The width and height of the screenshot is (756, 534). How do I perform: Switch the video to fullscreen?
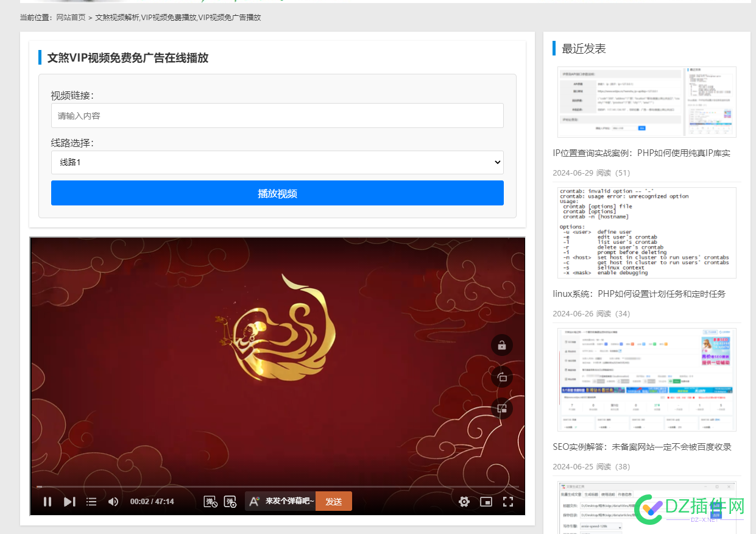(x=508, y=501)
